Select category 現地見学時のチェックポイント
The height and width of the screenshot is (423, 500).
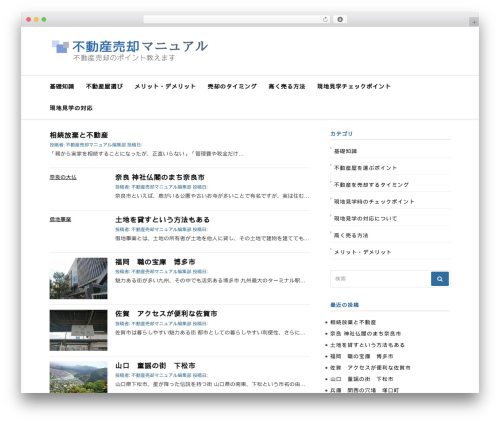click(374, 202)
